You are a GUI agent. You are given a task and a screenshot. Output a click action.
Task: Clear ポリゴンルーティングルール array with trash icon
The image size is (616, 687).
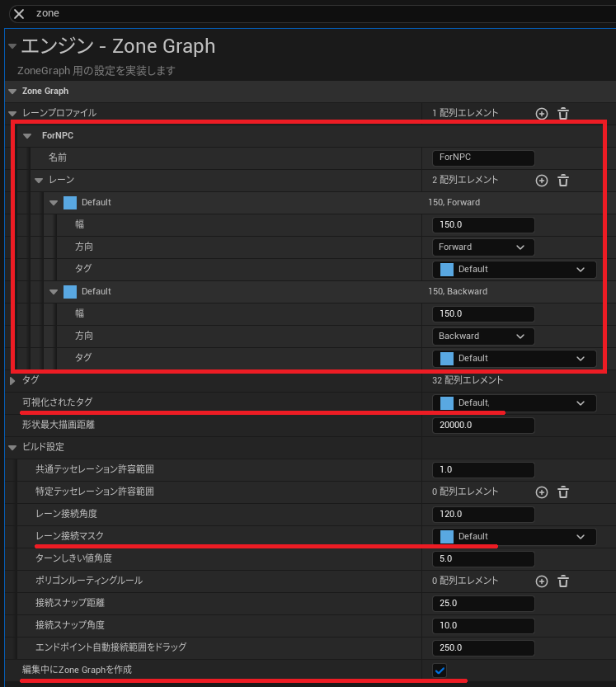tap(563, 581)
